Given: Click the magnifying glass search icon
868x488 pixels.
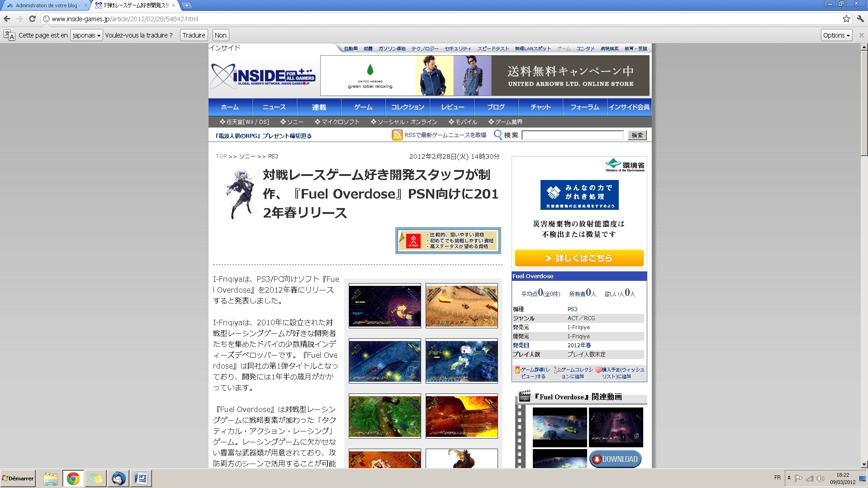Looking at the screenshot, I should coord(498,135).
